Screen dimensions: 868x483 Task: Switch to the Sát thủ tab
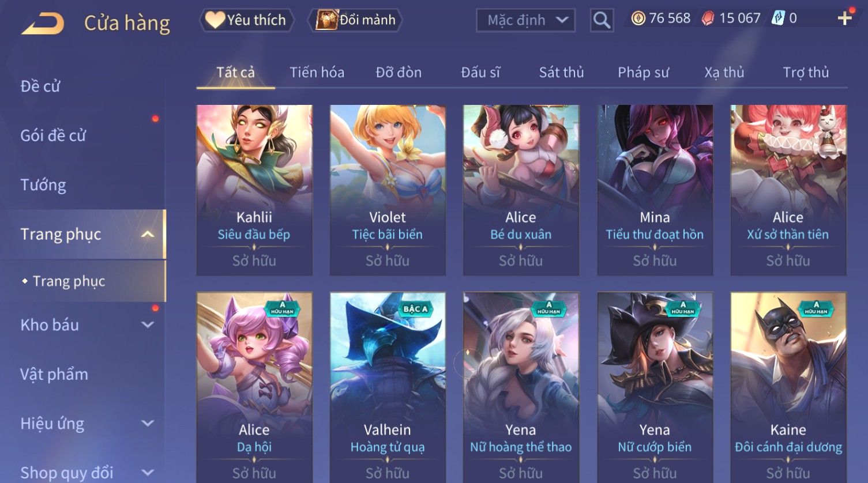tap(561, 73)
